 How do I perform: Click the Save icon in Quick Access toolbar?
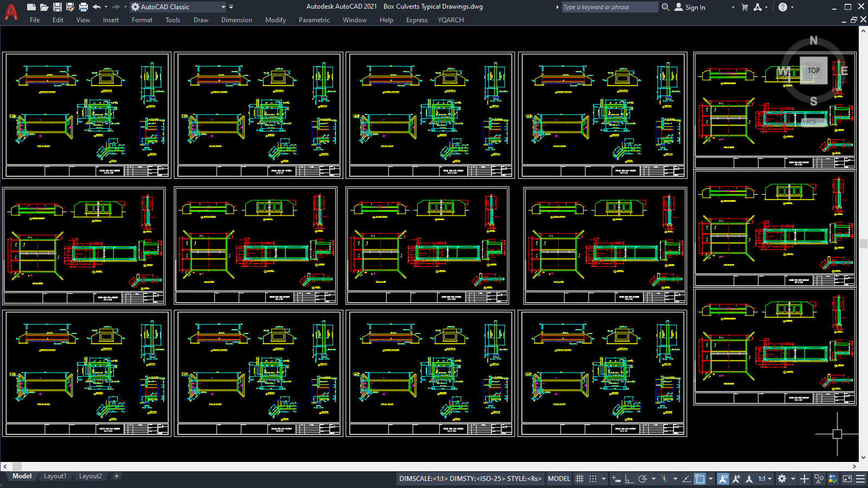(57, 7)
